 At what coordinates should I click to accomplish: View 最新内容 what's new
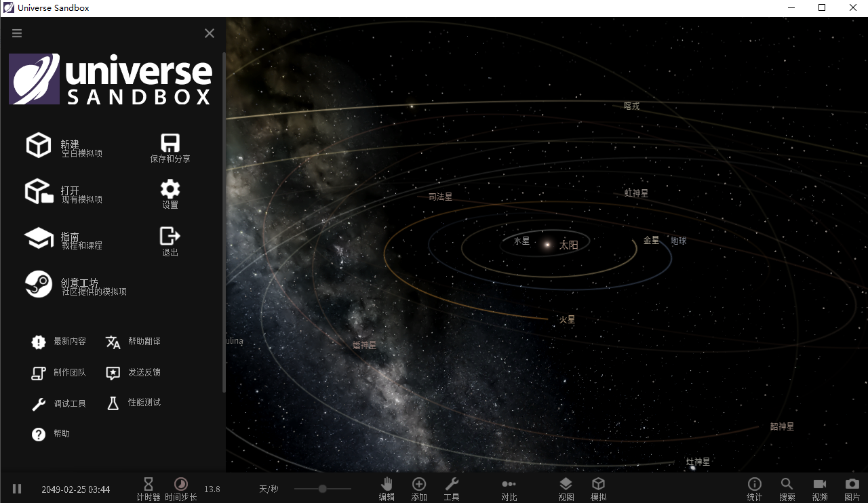pos(59,342)
